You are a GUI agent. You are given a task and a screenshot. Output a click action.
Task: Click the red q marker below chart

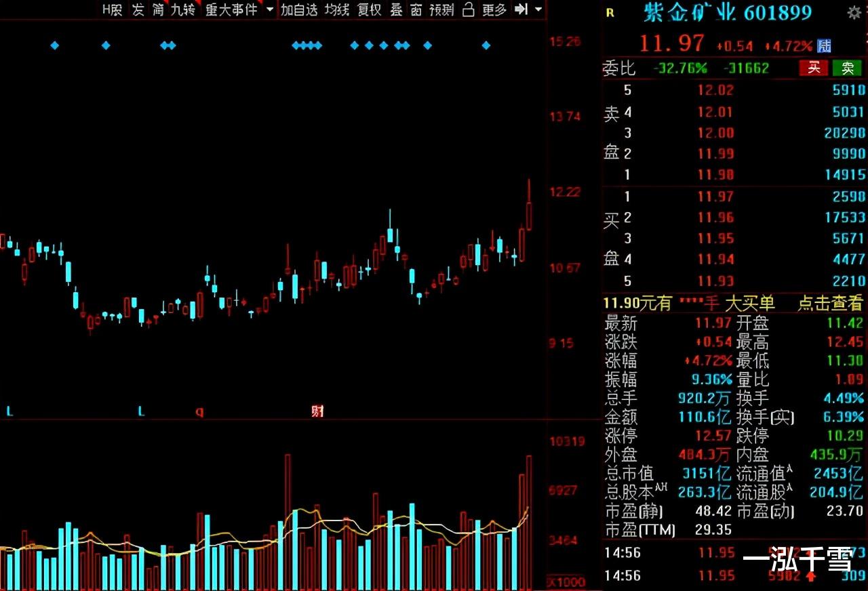pos(199,411)
